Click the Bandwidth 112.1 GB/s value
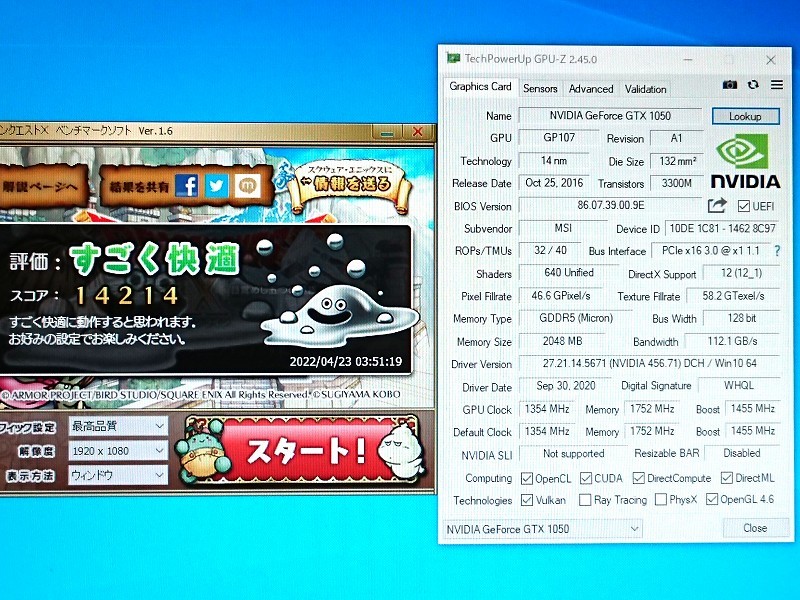 [732, 341]
